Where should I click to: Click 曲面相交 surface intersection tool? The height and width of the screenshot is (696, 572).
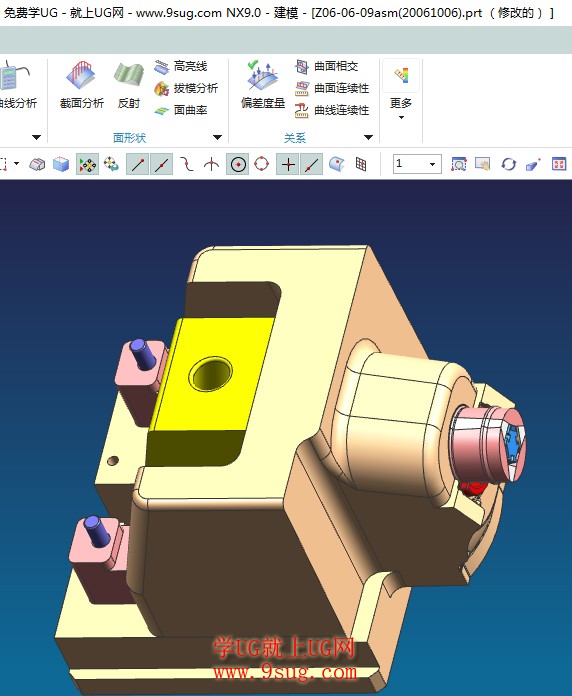326,67
